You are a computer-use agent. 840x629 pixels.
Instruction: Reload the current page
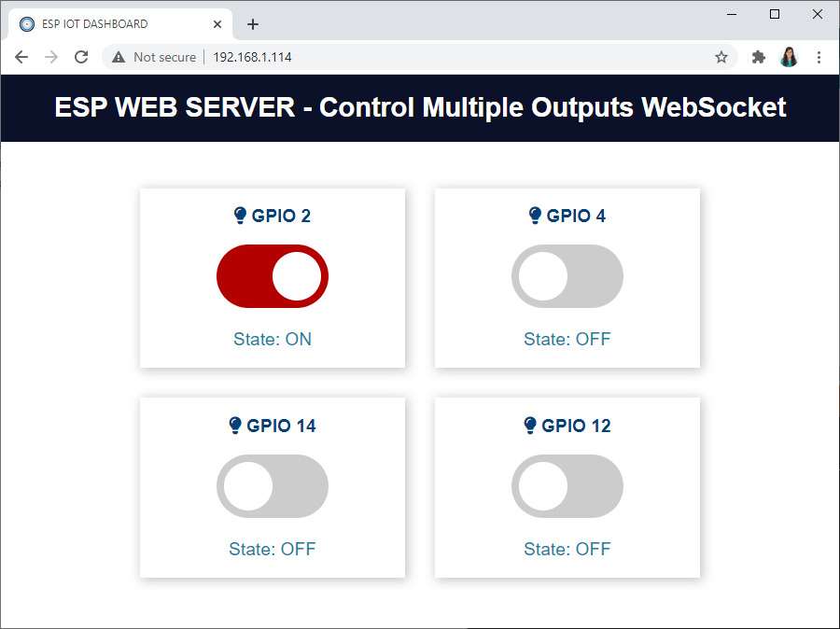click(81, 57)
